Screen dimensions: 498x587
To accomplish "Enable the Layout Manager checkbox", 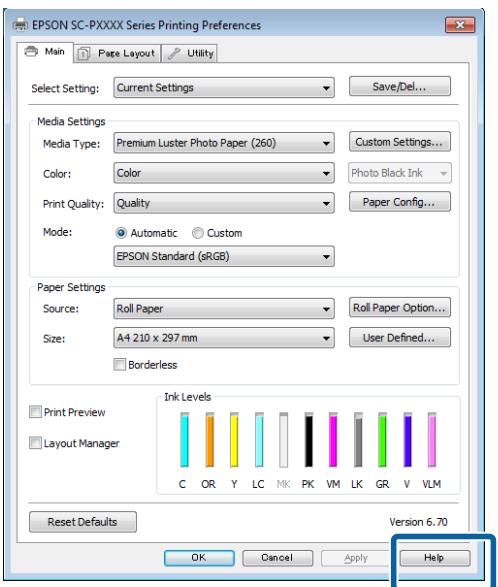I will (x=36, y=443).
